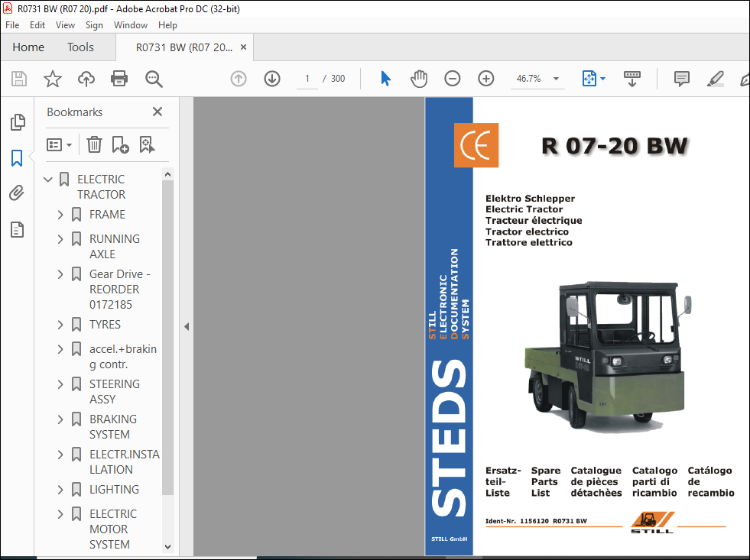
Task: Add a new bookmark icon
Action: click(120, 144)
